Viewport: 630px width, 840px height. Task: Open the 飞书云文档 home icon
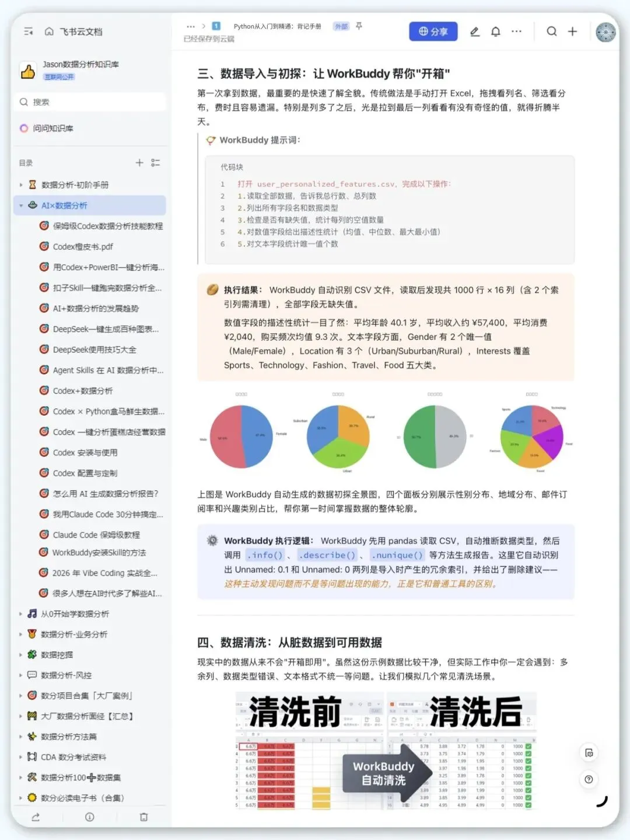49,32
